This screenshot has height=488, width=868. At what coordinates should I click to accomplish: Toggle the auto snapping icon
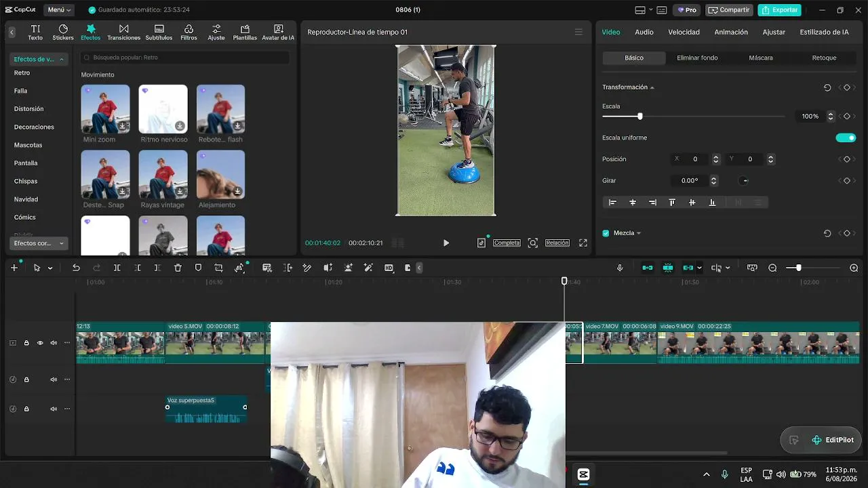(x=668, y=268)
